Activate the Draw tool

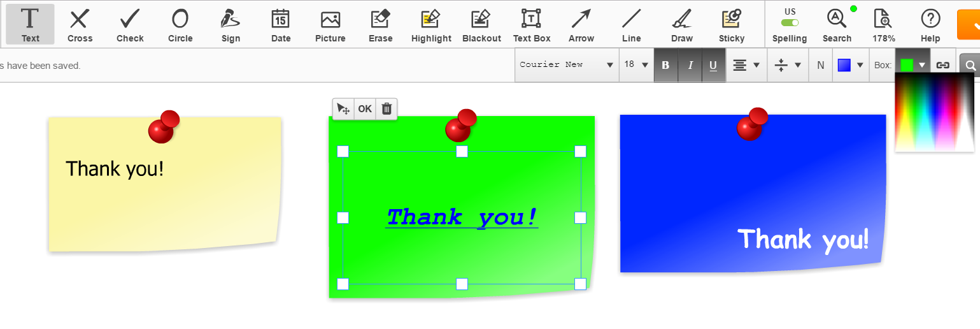pyautogui.click(x=682, y=24)
